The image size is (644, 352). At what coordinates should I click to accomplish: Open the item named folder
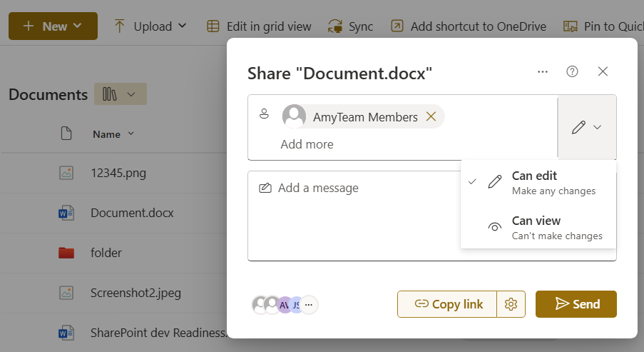pos(106,253)
